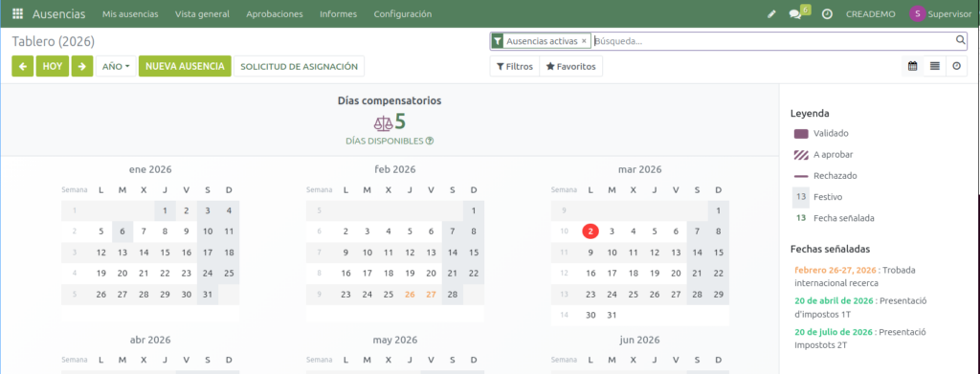The image size is (980, 374).
Task: Open the chat messages icon with badge
Action: [x=795, y=13]
